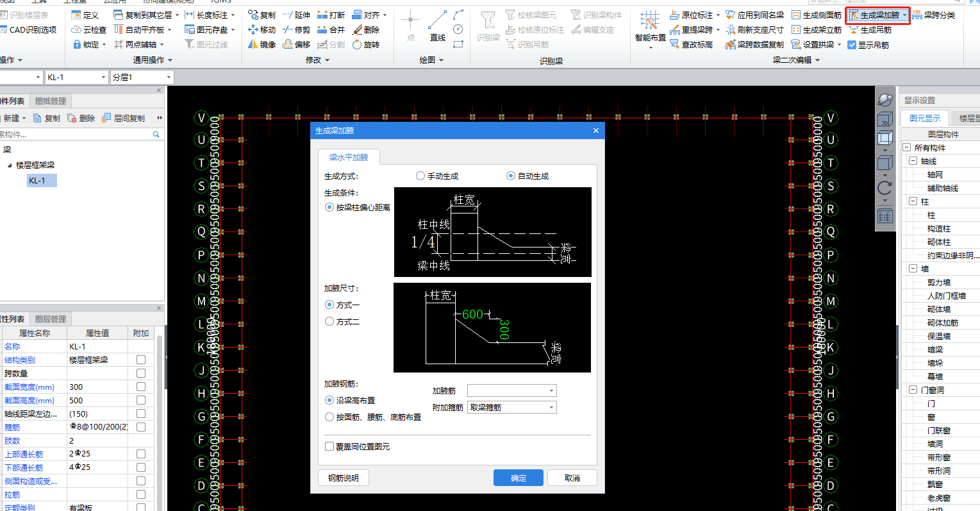980x511 pixels.
Task: Select the 偏移 offset tool
Action: [x=296, y=44]
